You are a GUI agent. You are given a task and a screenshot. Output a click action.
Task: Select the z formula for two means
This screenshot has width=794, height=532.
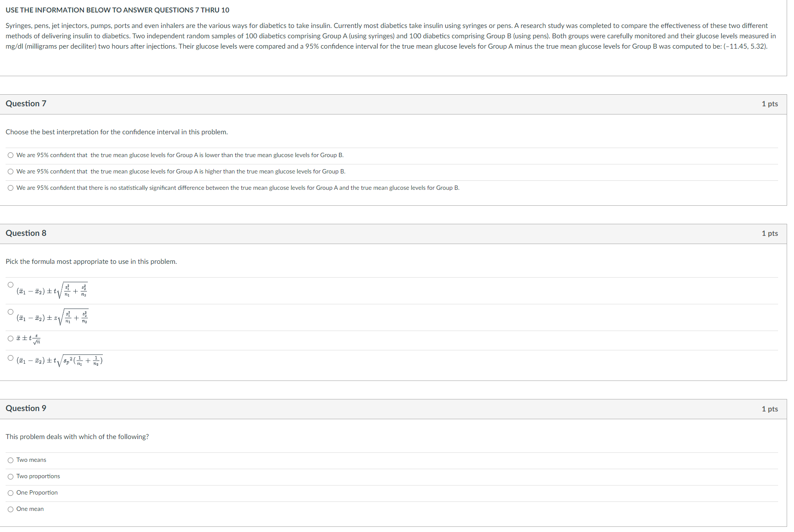coord(11,312)
